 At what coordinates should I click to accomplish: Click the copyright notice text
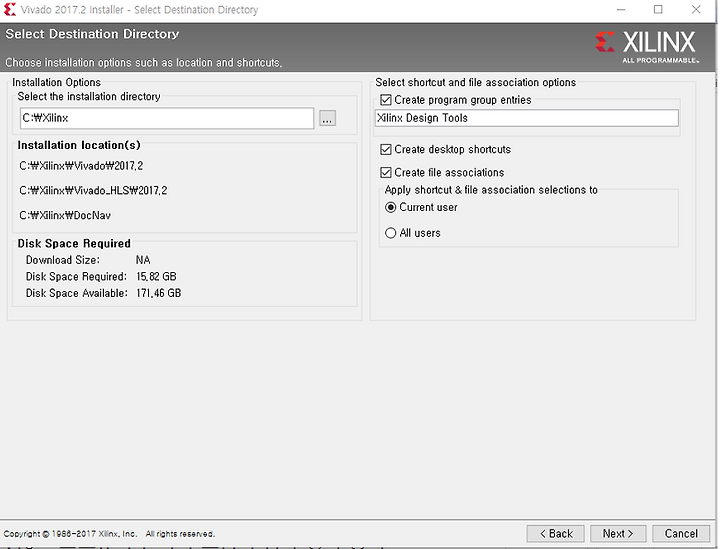(x=109, y=534)
